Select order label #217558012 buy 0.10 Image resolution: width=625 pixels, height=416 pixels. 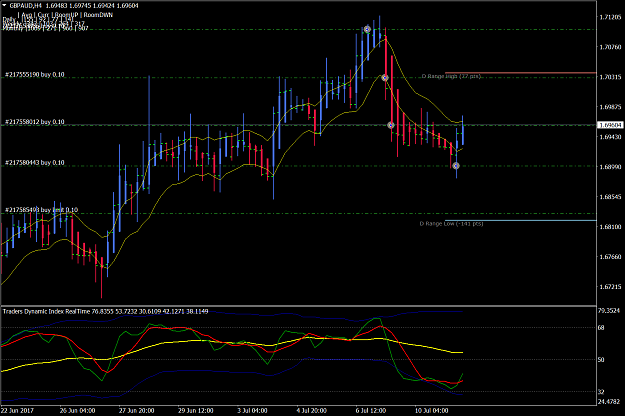point(35,122)
